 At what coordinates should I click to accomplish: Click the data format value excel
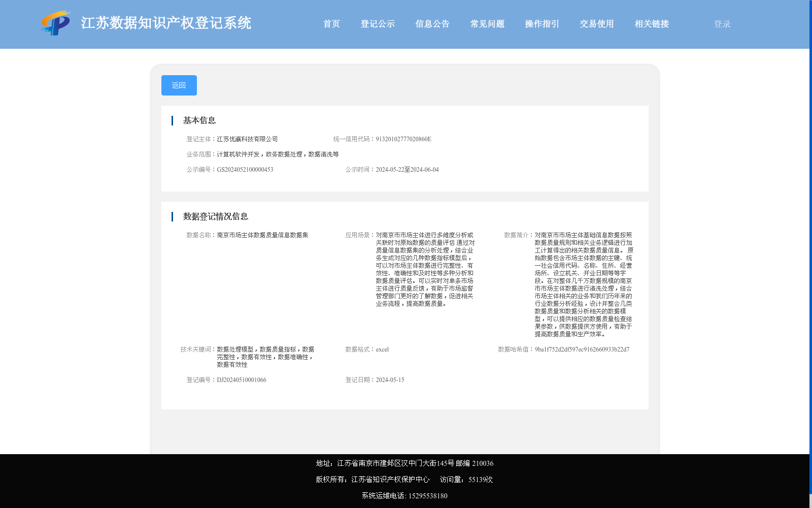382,350
